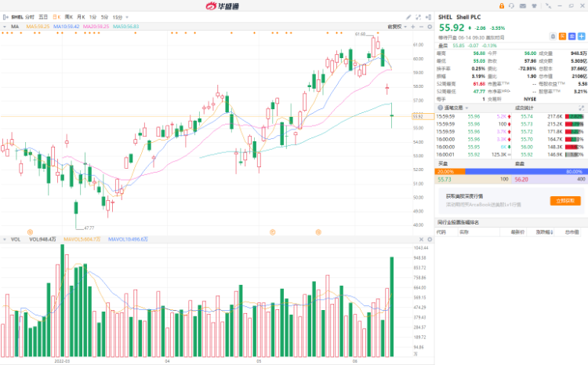
Task: Collapse the VOL indicator arrow
Action: pos(5,239)
